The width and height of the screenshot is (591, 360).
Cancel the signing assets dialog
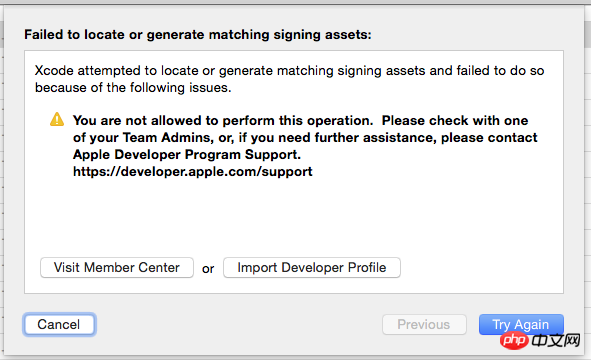(x=59, y=324)
